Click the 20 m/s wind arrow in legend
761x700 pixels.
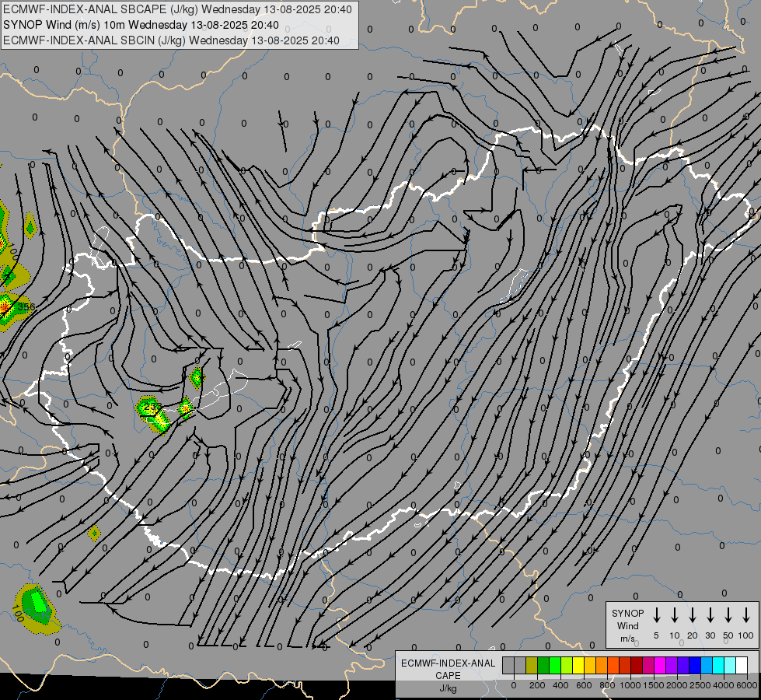tap(693, 615)
